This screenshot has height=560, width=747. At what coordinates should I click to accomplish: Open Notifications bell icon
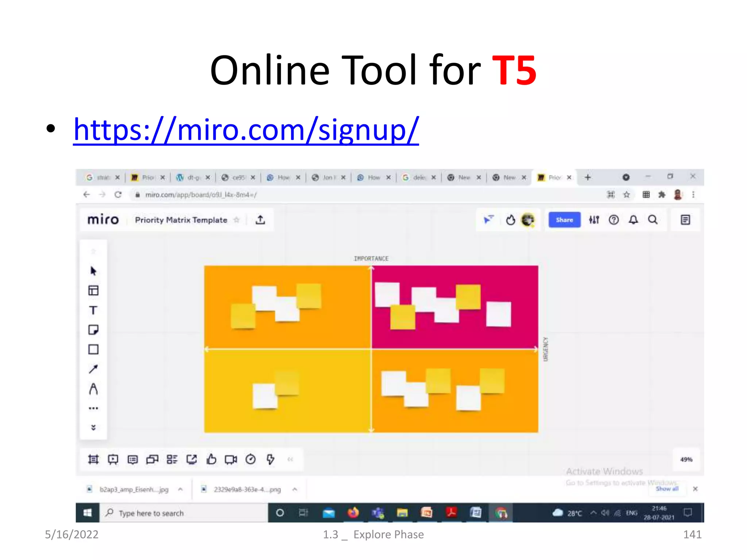[634, 220]
